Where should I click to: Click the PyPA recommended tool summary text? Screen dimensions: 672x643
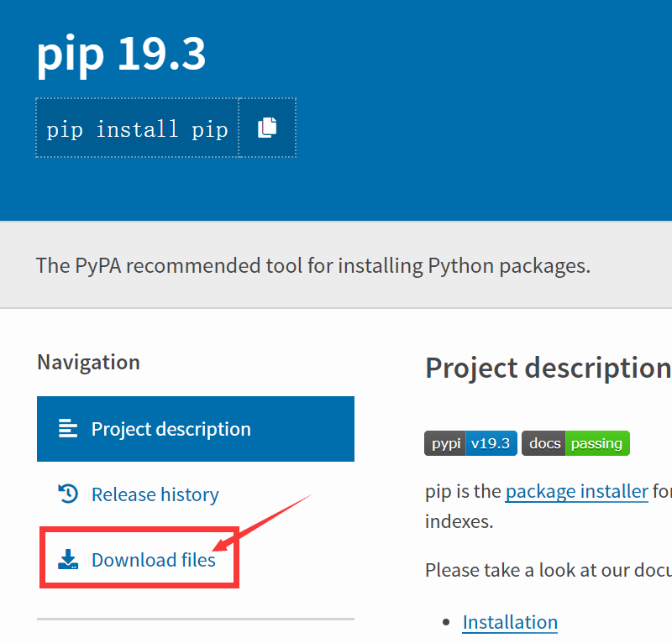pyautogui.click(x=313, y=266)
